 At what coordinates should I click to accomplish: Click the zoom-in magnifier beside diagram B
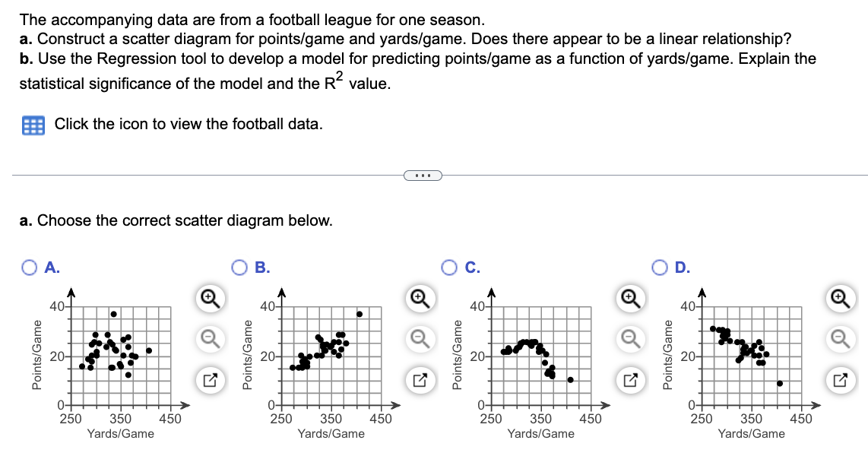click(x=419, y=299)
